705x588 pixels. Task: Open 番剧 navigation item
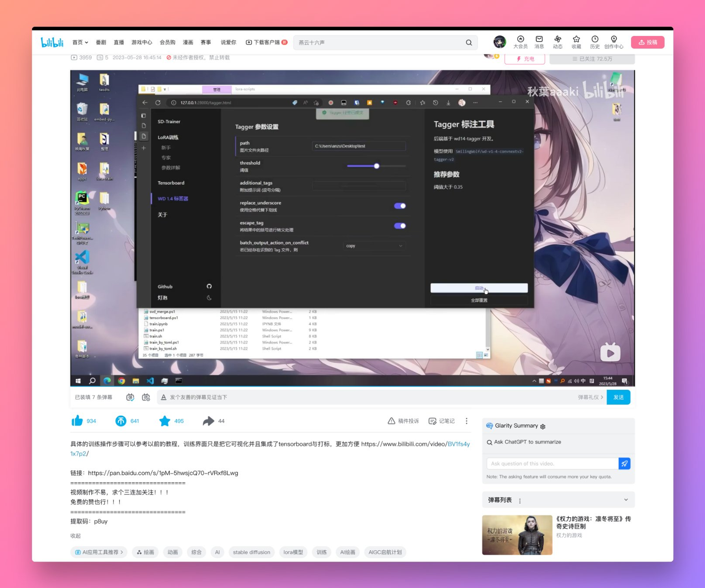[x=101, y=42]
